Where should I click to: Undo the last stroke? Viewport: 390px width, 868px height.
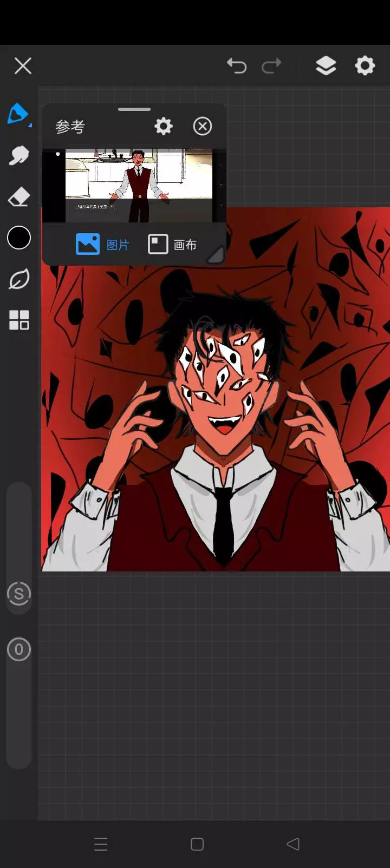(x=237, y=66)
